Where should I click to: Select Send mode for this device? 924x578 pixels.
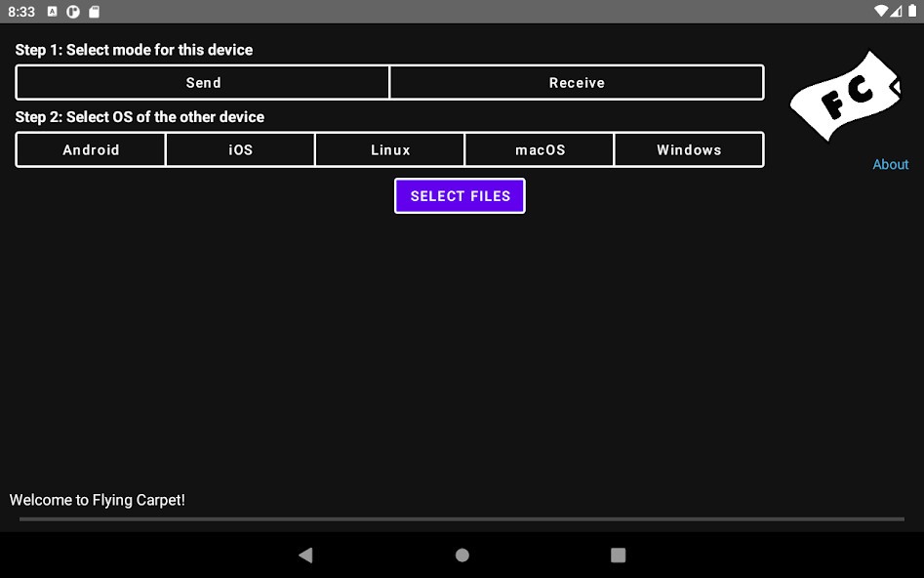[x=203, y=83]
